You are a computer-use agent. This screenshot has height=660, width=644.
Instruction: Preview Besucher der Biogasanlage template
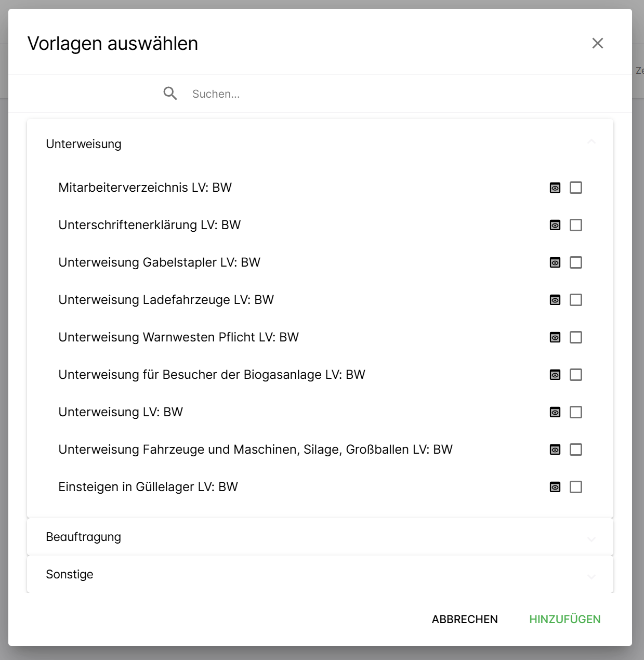[555, 375]
